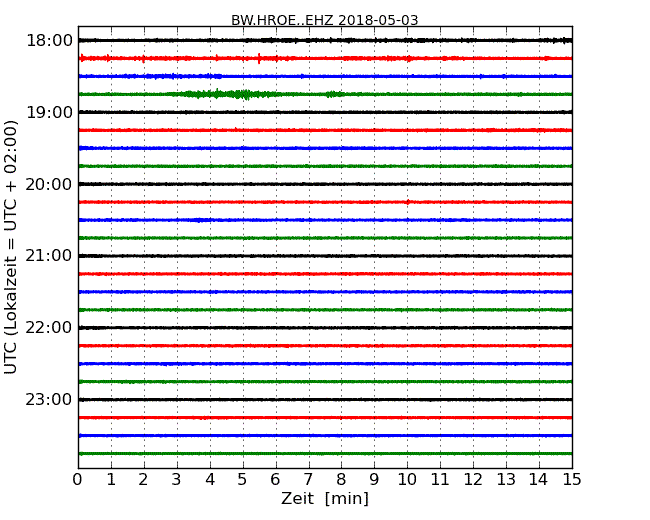Click the 20:00 time label

(x=49, y=184)
